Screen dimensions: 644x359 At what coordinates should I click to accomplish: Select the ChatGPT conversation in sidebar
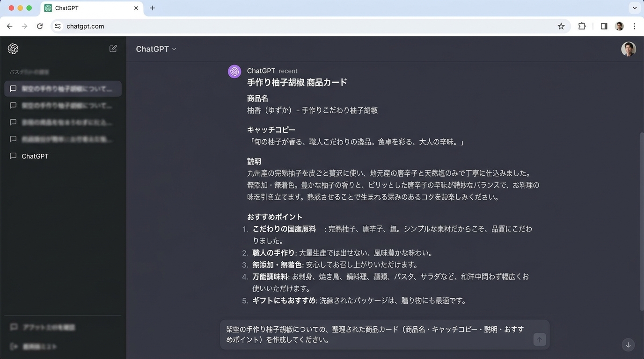(35, 156)
